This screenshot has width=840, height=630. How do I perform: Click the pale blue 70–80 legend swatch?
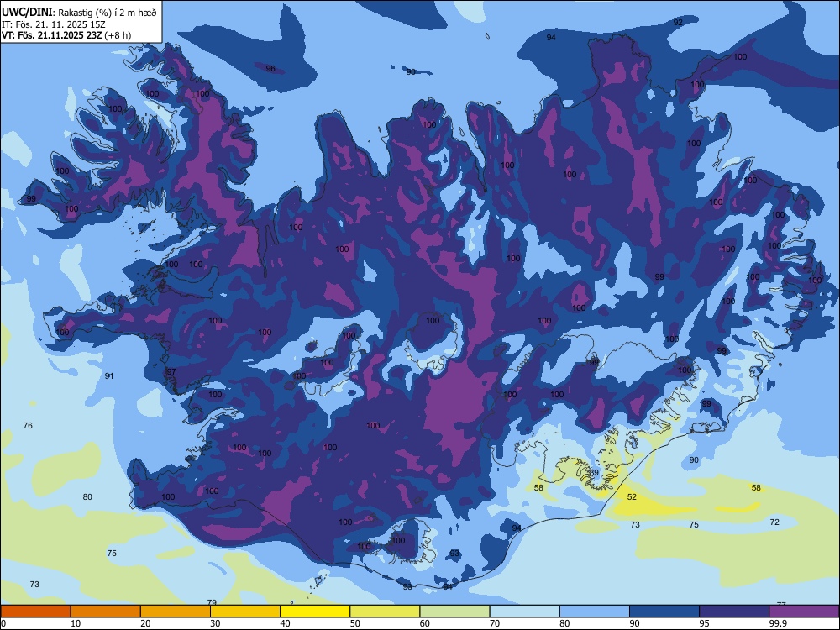tap(524, 612)
